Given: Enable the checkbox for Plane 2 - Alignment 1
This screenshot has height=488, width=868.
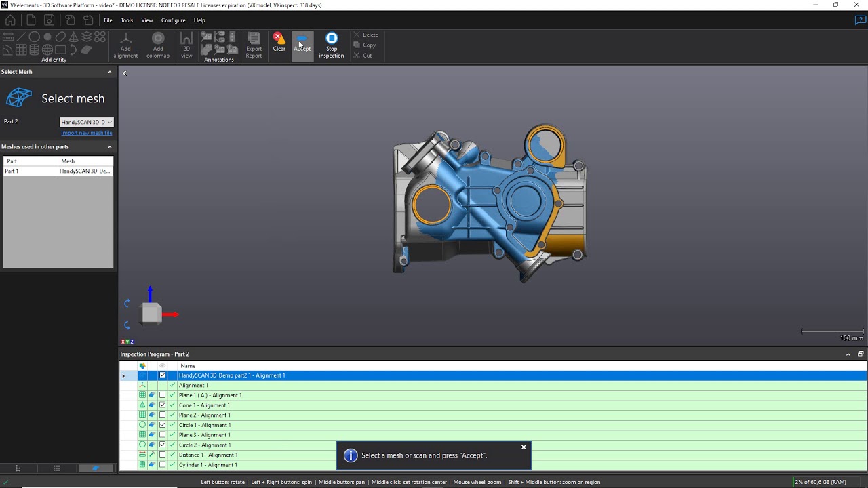Looking at the screenshot, I should [162, 415].
